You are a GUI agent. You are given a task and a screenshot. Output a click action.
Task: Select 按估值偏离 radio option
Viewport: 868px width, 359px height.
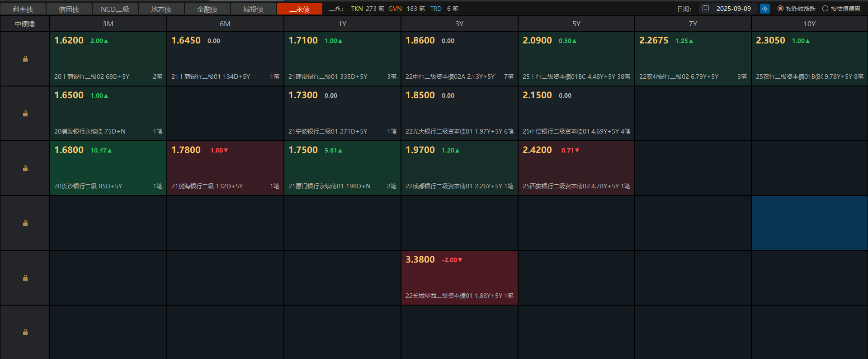(841, 9)
